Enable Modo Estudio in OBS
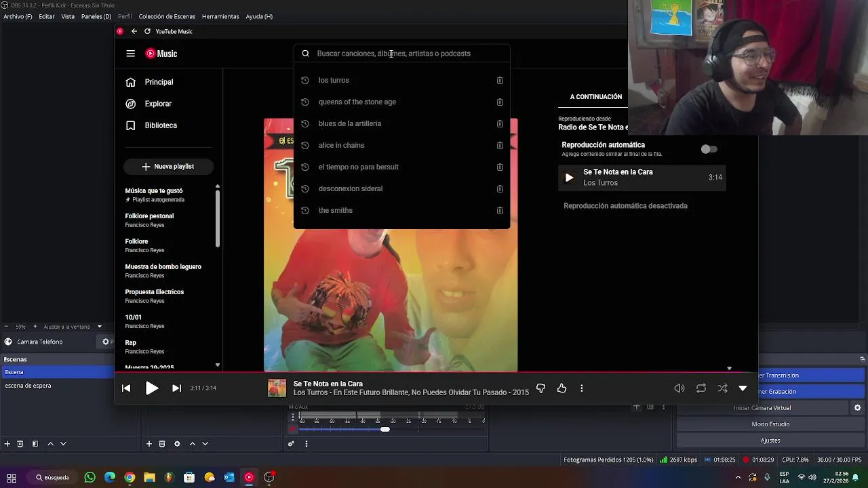The height and width of the screenshot is (488, 868). tap(770, 424)
